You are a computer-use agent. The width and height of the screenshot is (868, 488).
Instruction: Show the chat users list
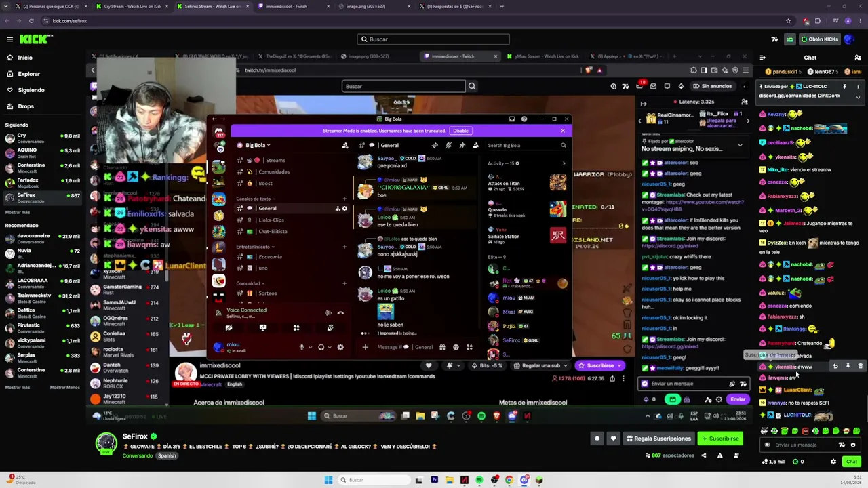858,58
